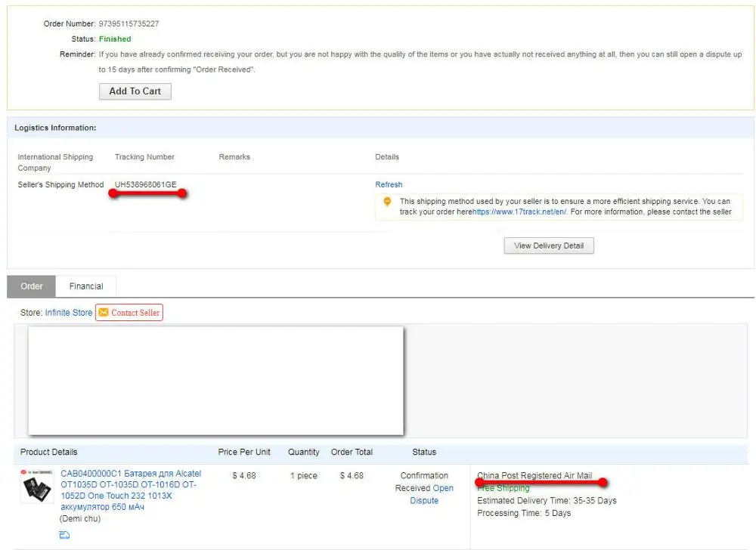Screen dimensions: 756x550
Task: Open View Delivery Detail
Action: click(x=549, y=246)
